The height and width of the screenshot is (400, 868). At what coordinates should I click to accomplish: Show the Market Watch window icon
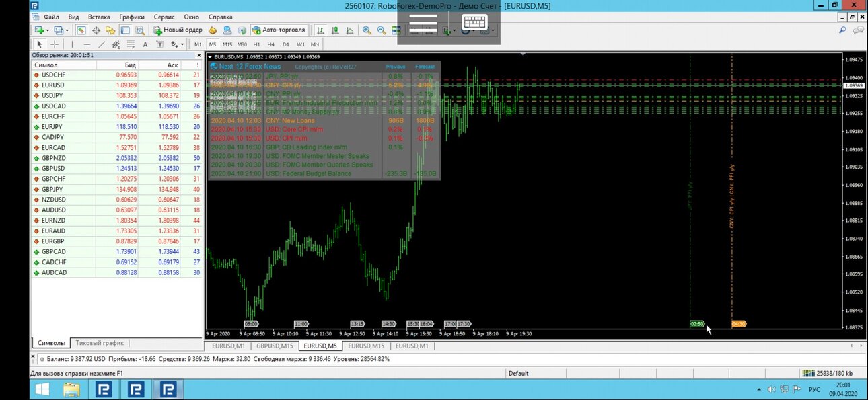81,30
